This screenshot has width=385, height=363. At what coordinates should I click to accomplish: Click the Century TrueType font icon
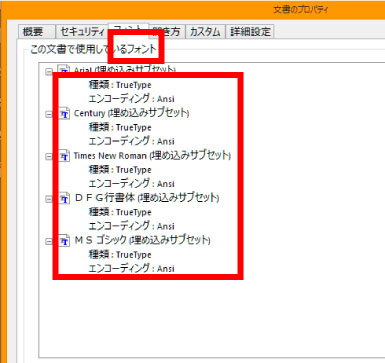coord(64,113)
